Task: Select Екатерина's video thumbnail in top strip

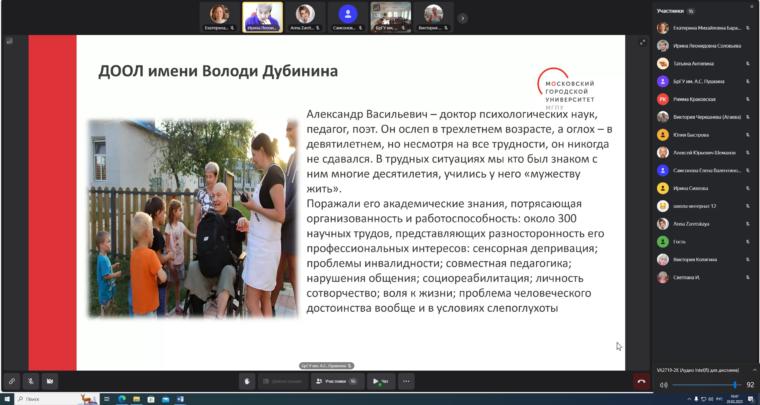Action: point(218,15)
